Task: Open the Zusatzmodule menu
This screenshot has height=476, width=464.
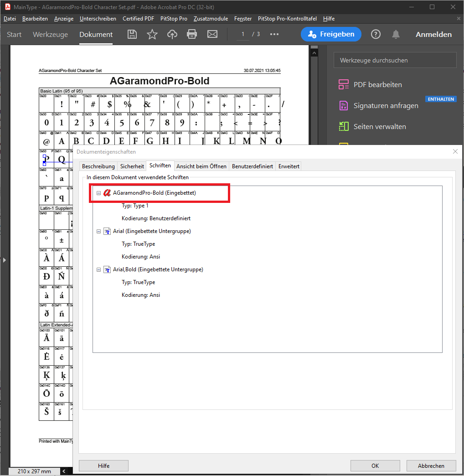Action: [211, 19]
